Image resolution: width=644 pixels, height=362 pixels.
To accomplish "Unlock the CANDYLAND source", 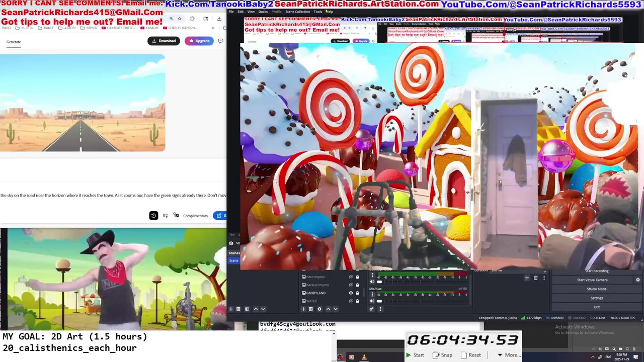I will pyautogui.click(x=357, y=293).
